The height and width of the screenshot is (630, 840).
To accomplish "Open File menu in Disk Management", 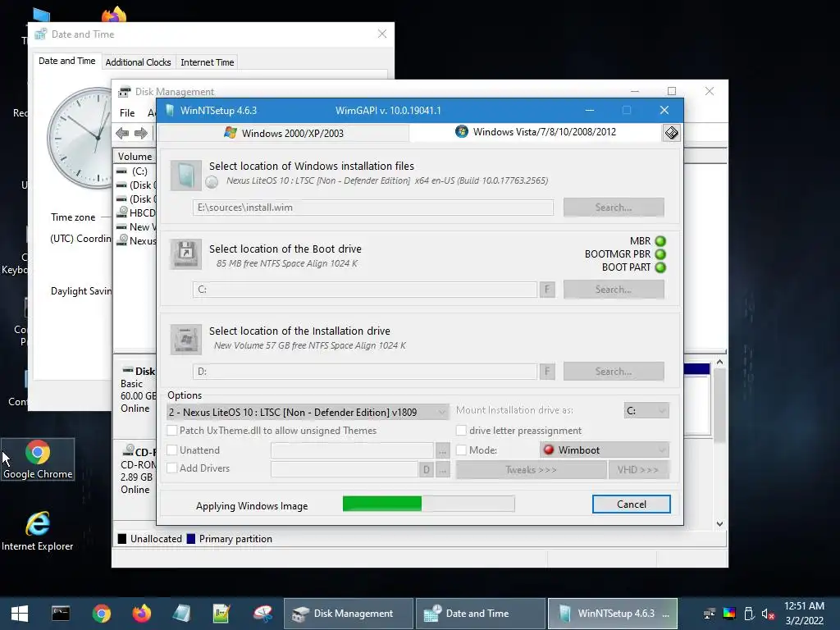I will [127, 113].
